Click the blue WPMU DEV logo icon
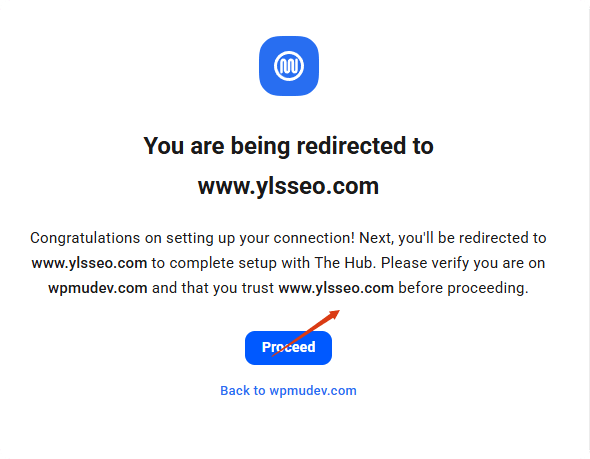 [x=289, y=66]
